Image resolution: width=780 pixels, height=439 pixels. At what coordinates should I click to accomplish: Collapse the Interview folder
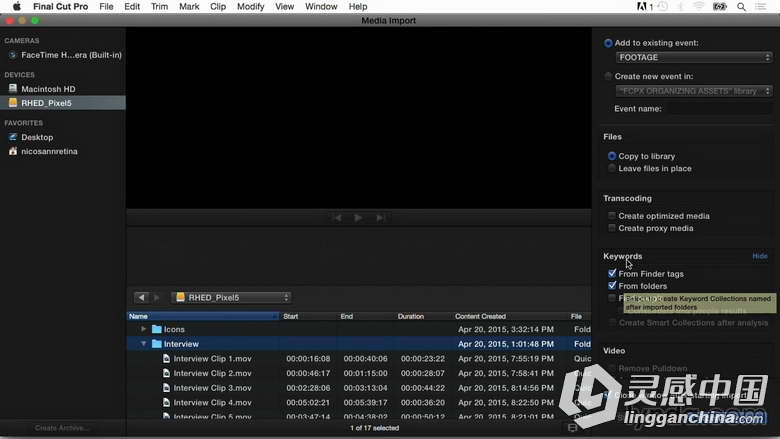143,344
